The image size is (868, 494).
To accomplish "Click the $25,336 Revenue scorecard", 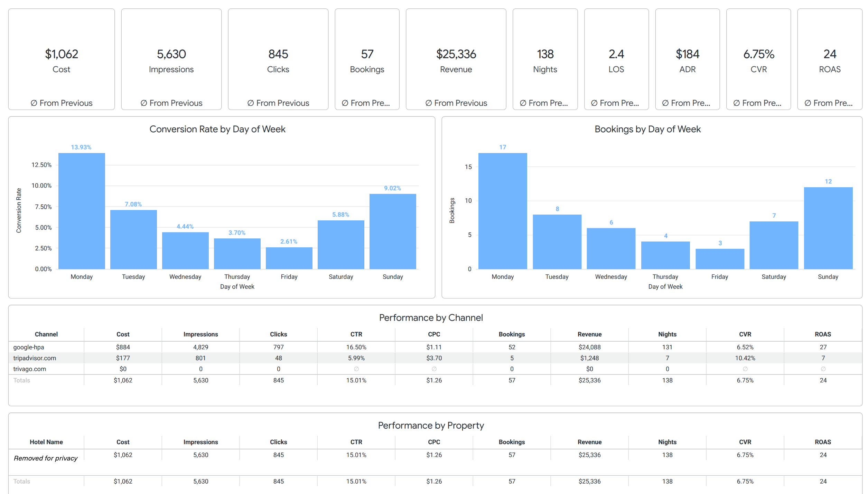I will tap(456, 59).
